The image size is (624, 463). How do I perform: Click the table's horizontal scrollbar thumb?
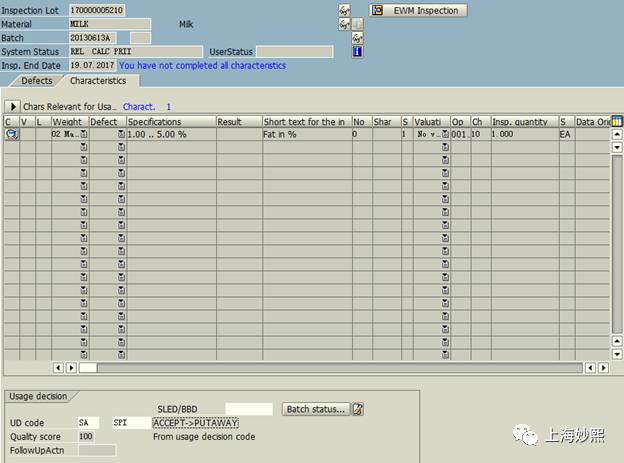(x=89, y=368)
